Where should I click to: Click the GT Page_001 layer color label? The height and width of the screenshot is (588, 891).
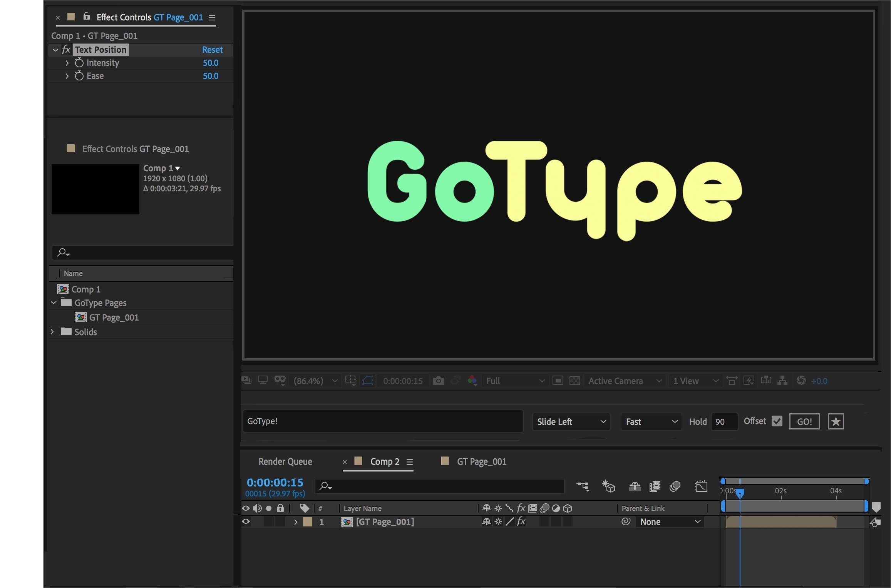308,522
